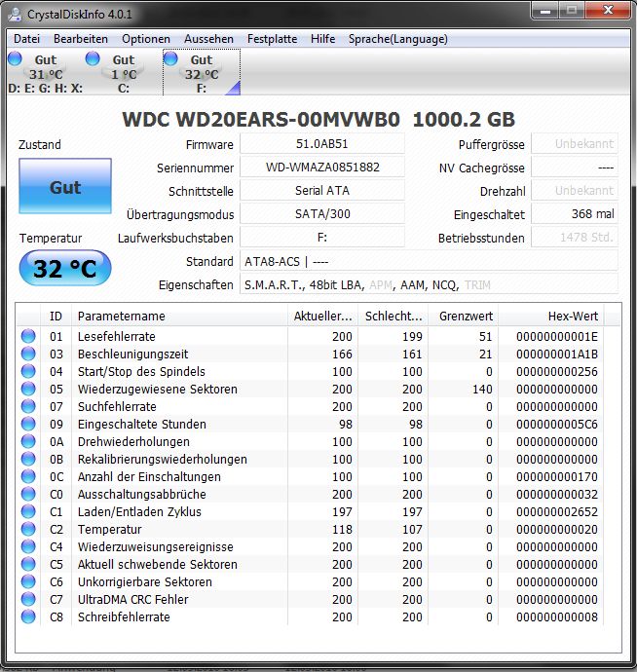
Task: Click the Drehzahl Unbekannt field
Action: tap(575, 191)
